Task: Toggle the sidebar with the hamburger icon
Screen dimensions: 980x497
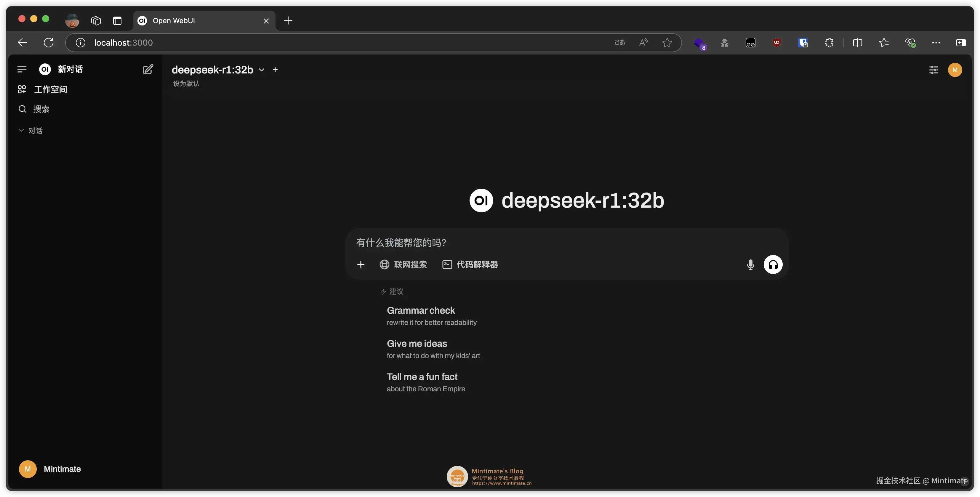Action: pos(22,69)
